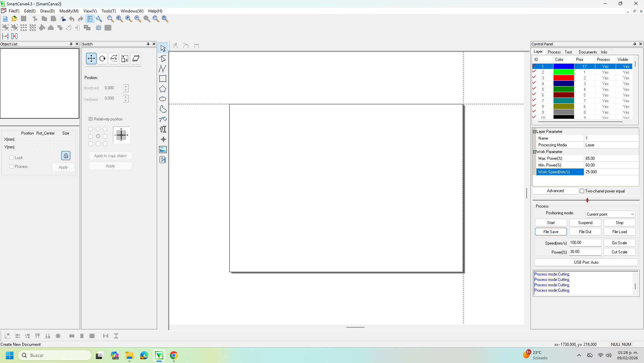This screenshot has height=363, width=644.
Task: Click the blue color swatch of layer 1
Action: 564,66
